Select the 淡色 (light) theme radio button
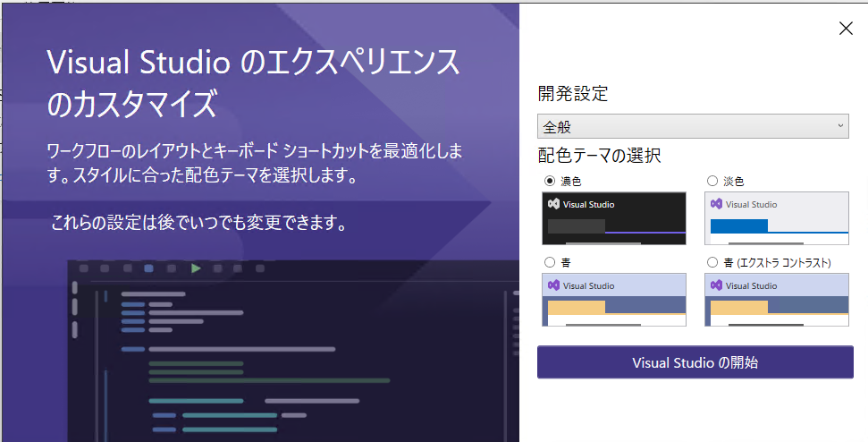The height and width of the screenshot is (442, 868). pos(712,181)
